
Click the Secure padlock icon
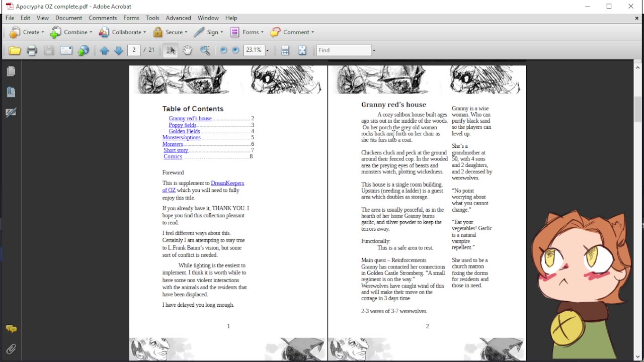click(x=158, y=32)
